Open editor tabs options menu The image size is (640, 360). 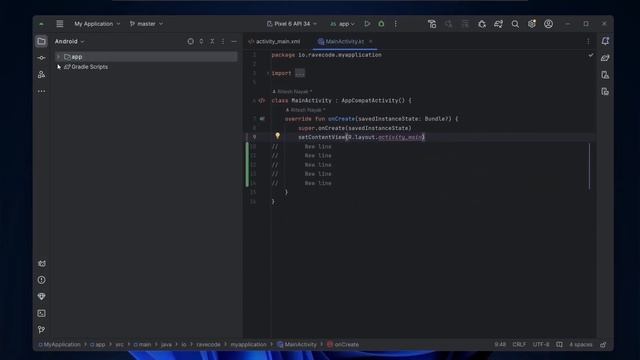tap(588, 41)
